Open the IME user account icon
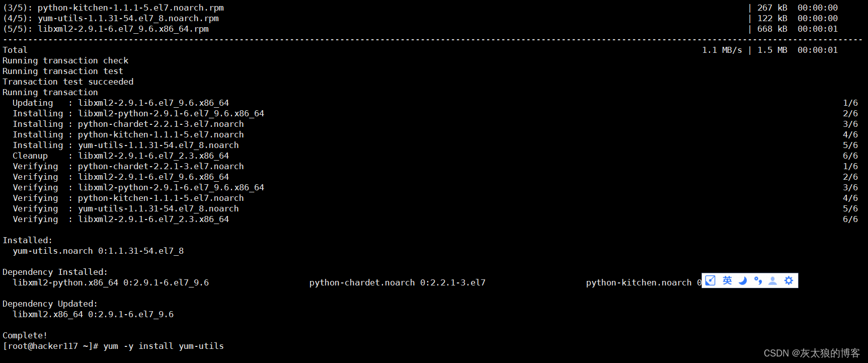Viewport: 868px width, 363px height. [773, 280]
